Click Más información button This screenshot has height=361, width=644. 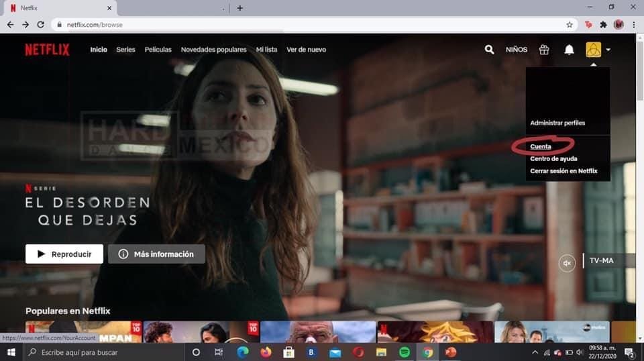(x=156, y=254)
